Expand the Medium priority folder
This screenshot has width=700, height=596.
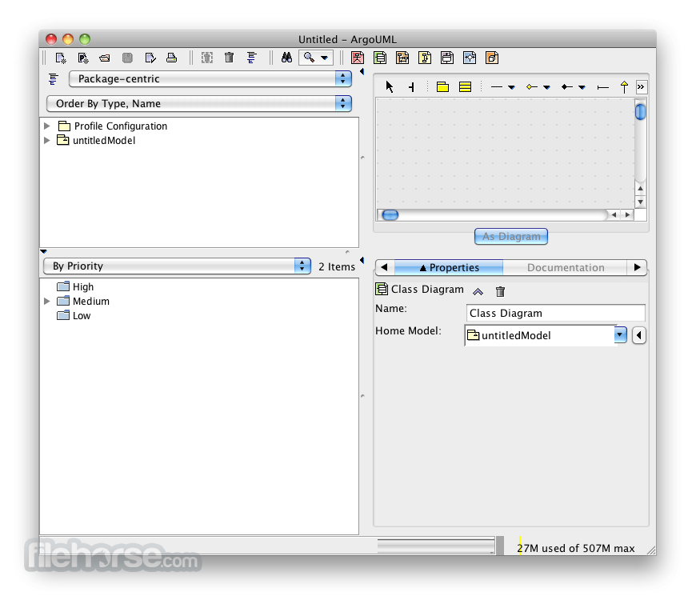[46, 302]
